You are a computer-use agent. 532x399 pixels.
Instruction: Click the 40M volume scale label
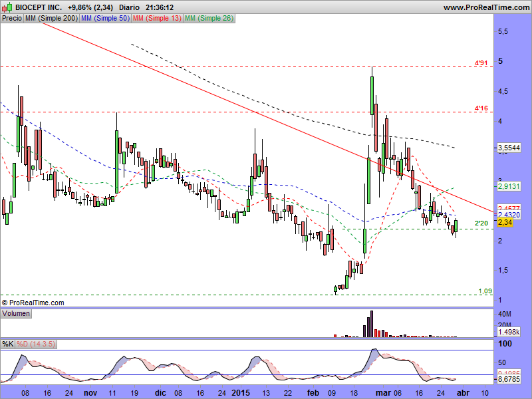(x=505, y=314)
